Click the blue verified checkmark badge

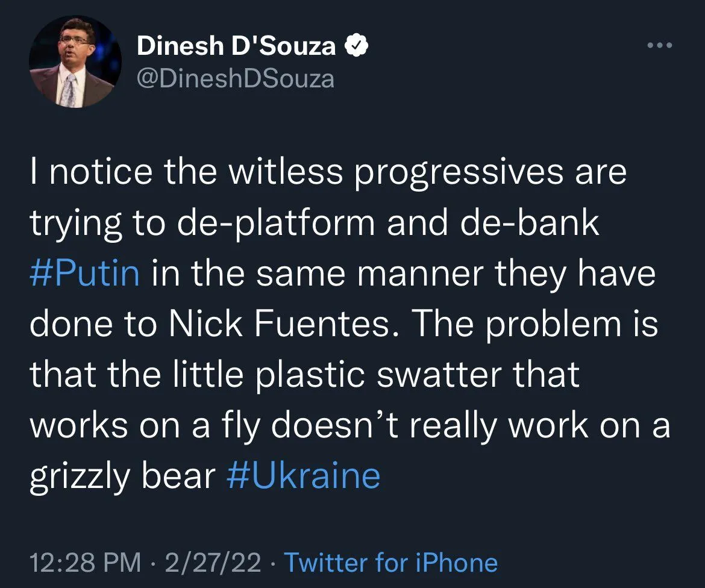[x=356, y=47]
